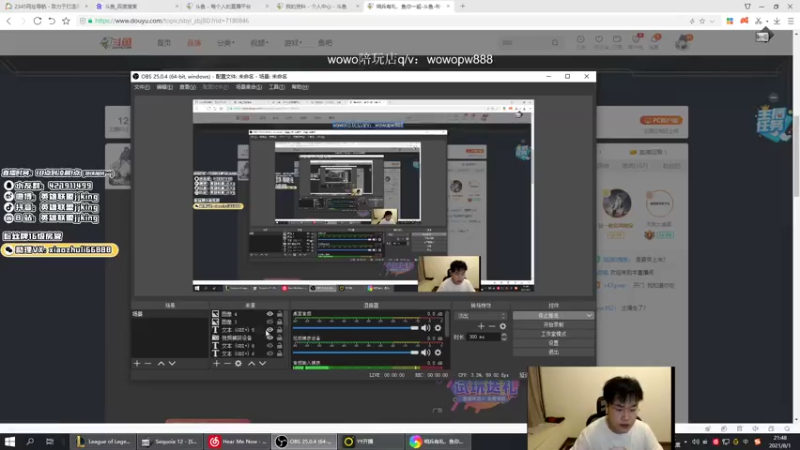Image resolution: width=800 pixels, height=450 pixels.
Task: Open the 分类 dropdown in Douyu navigation
Action: pos(226,43)
